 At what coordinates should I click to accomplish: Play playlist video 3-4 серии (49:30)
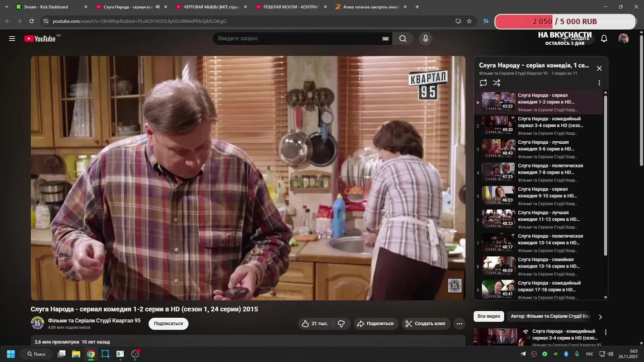[538, 126]
